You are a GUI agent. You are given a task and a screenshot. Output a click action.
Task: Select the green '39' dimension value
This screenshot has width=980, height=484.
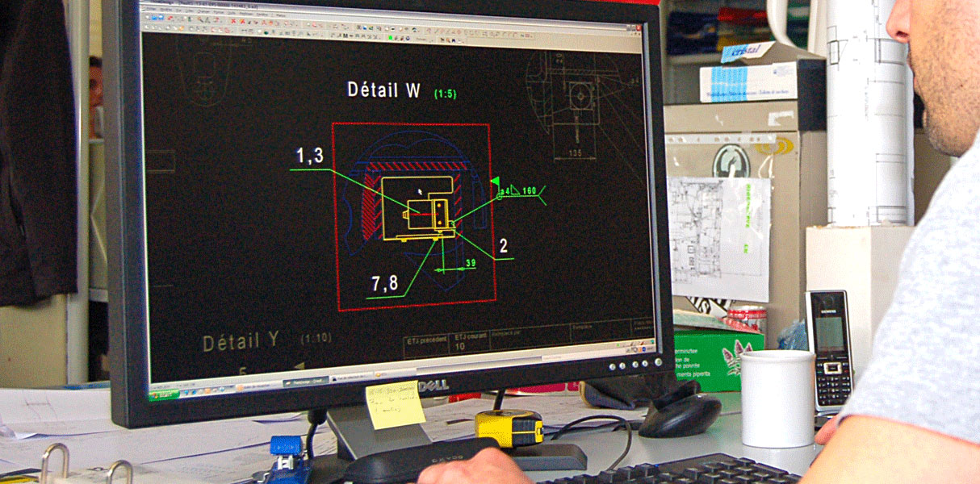pos(470,264)
